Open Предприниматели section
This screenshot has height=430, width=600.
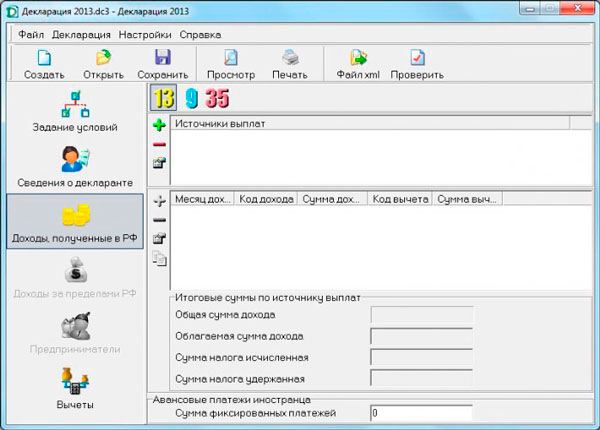tap(75, 333)
